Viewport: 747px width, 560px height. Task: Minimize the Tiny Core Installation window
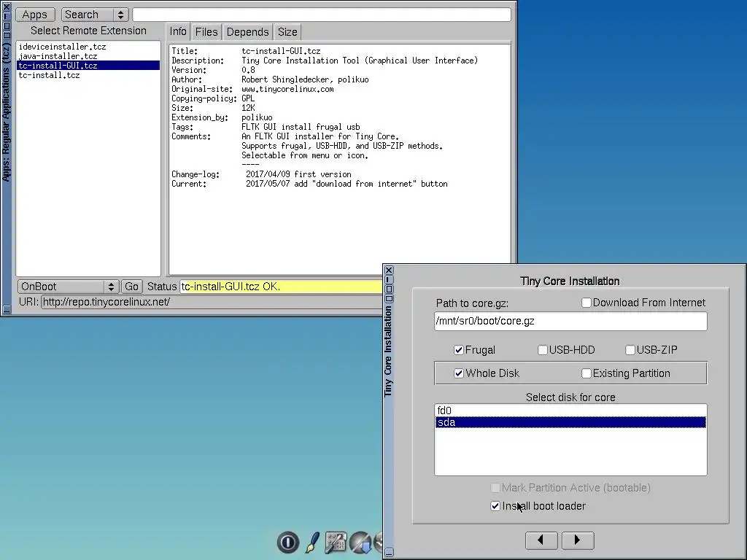tap(389, 553)
